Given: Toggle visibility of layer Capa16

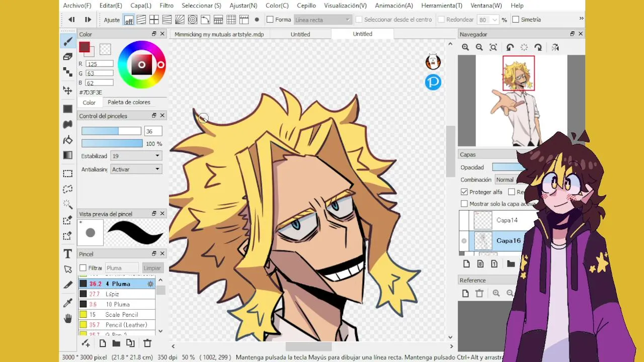Looking at the screenshot, I should [464, 241].
